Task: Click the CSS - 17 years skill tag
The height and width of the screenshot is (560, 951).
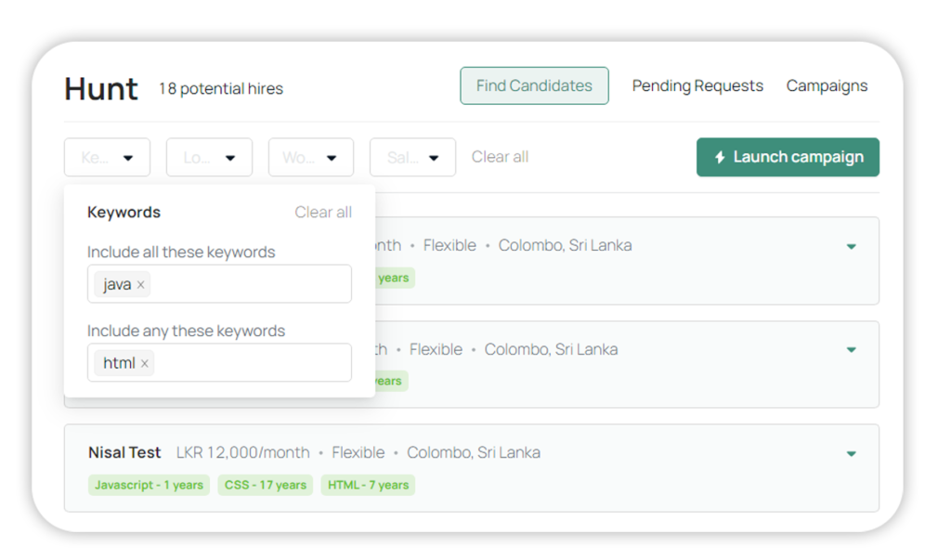Action: [x=265, y=485]
